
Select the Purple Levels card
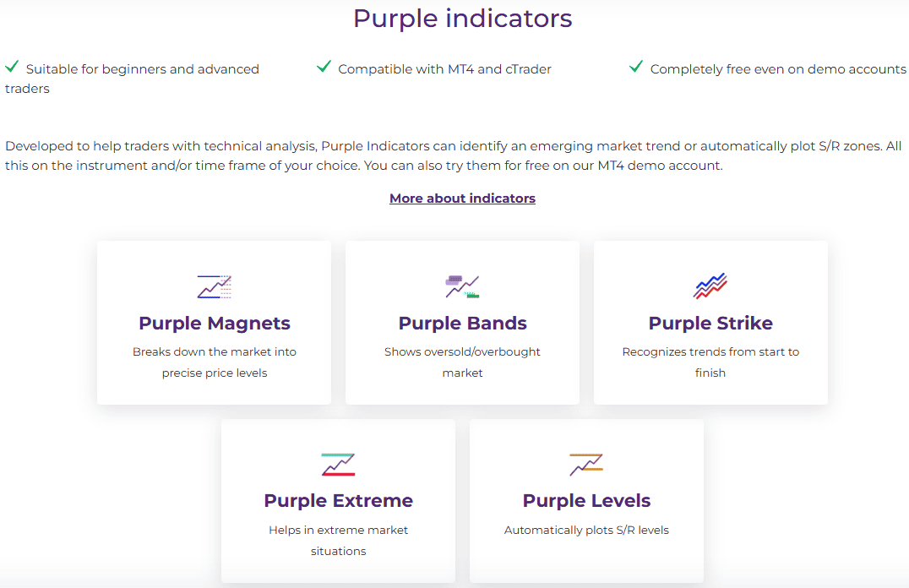tap(586, 500)
